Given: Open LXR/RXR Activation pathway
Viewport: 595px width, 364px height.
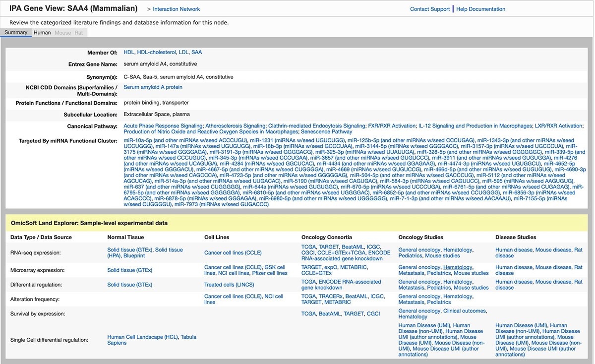Looking at the screenshot, I should (x=559, y=126).
